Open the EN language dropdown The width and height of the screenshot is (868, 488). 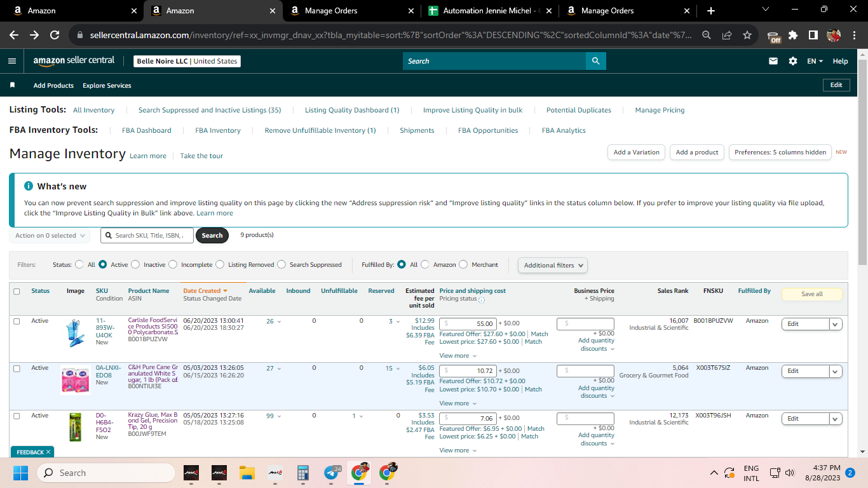pyautogui.click(x=815, y=61)
